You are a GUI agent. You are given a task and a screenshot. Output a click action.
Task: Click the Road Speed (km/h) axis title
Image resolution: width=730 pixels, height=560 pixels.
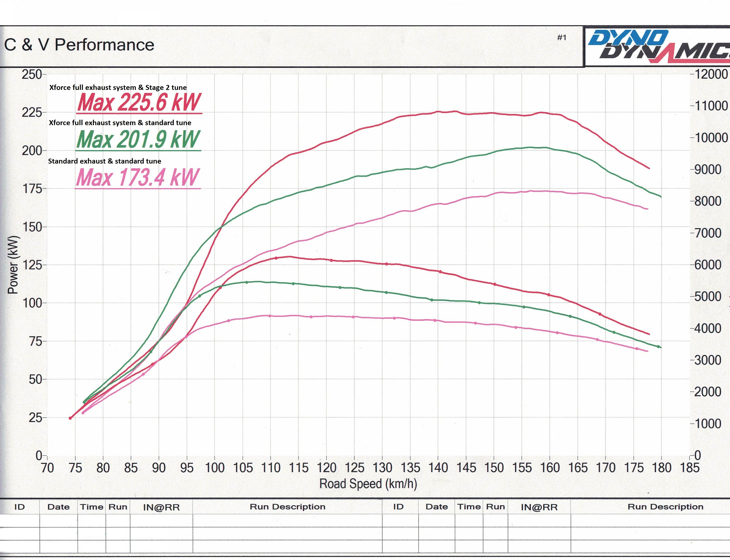point(368,484)
